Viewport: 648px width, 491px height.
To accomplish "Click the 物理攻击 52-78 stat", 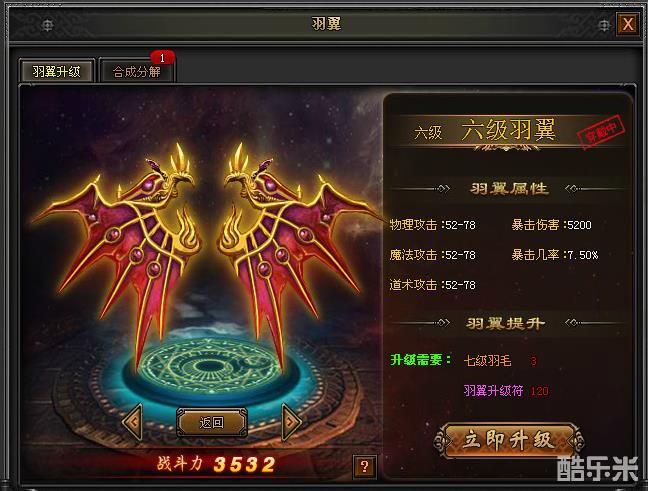I will click(x=433, y=225).
